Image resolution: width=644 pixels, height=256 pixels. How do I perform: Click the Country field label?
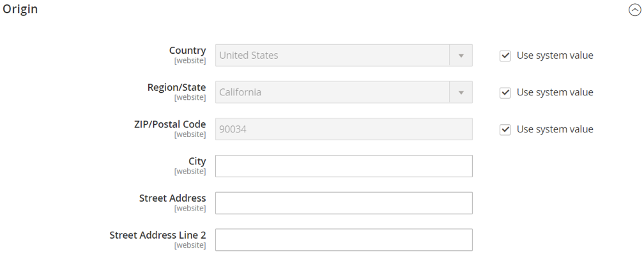tap(187, 51)
